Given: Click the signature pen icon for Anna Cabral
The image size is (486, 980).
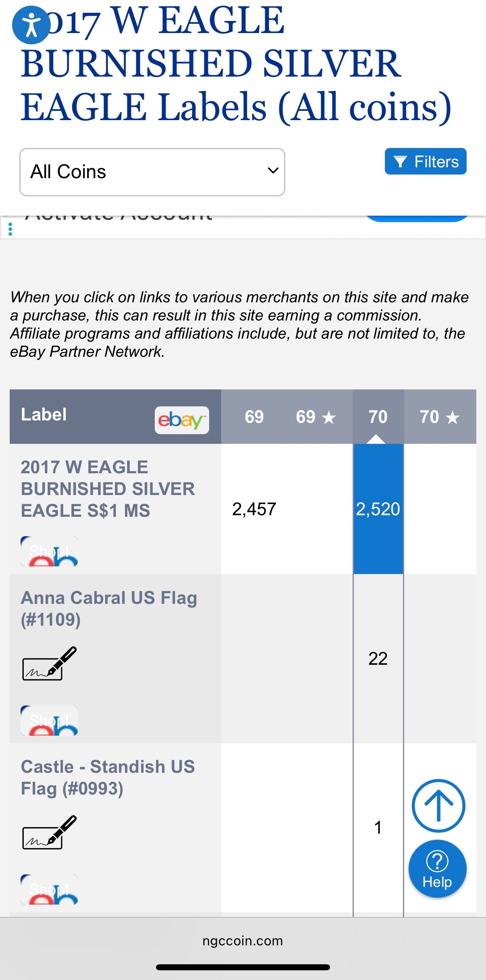Looking at the screenshot, I should coord(49,664).
